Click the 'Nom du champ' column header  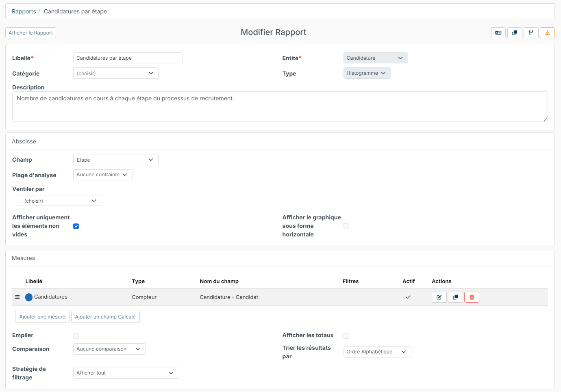(x=219, y=281)
